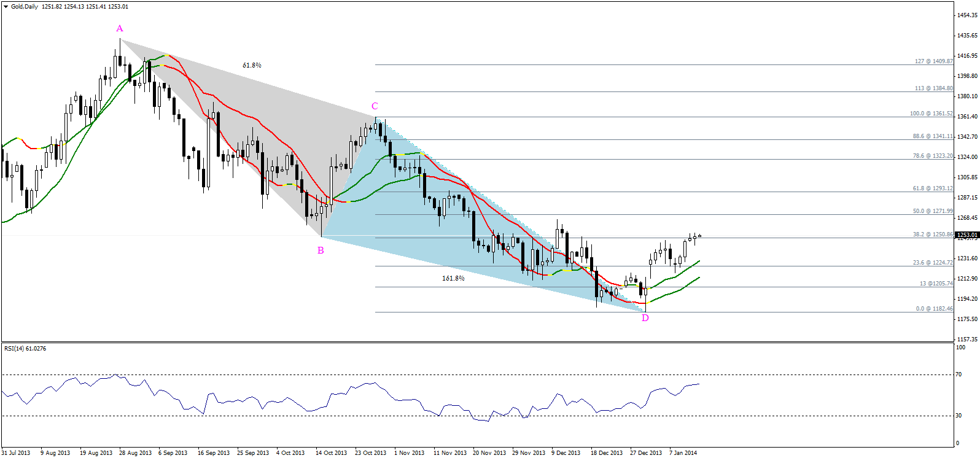Click Fibonacci label 78.6 @ 1323.20
This screenshot has width=980, height=458.
933,156
